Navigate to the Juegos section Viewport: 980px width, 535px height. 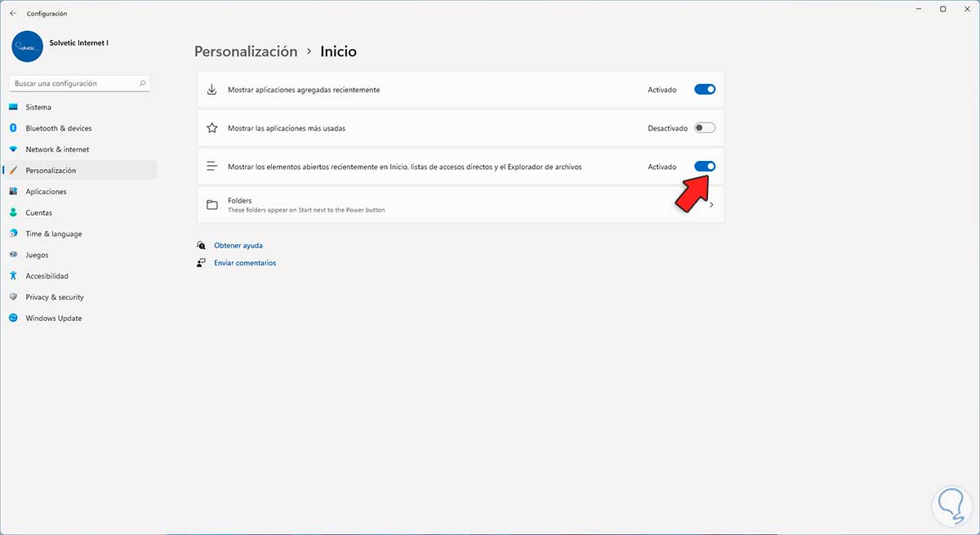click(x=37, y=255)
